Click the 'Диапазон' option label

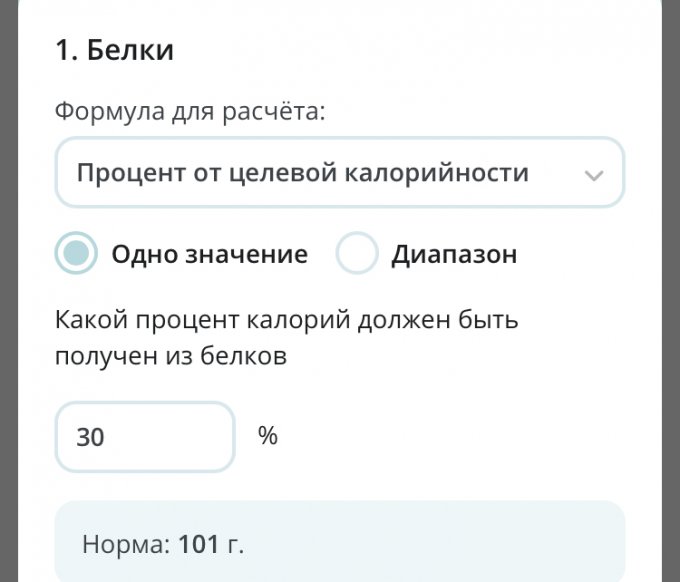[454, 254]
